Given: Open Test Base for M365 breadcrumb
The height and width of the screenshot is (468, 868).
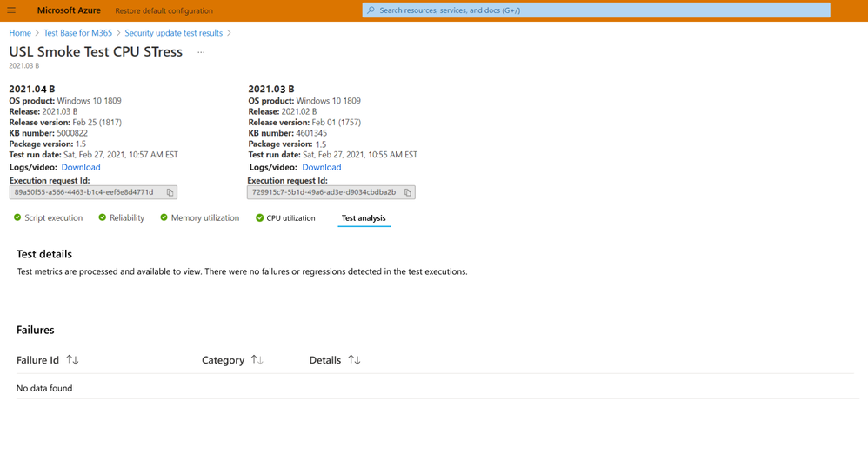Looking at the screenshot, I should click(78, 33).
